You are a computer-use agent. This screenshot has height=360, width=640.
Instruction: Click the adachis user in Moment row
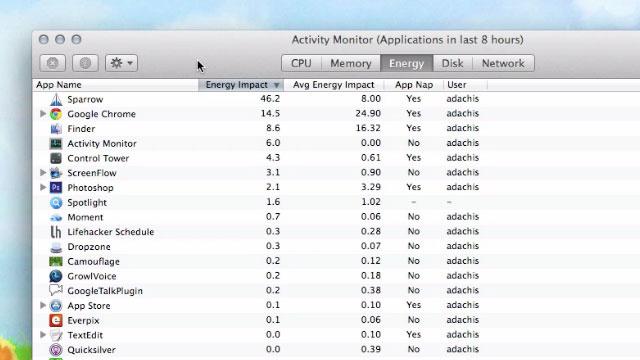[462, 217]
